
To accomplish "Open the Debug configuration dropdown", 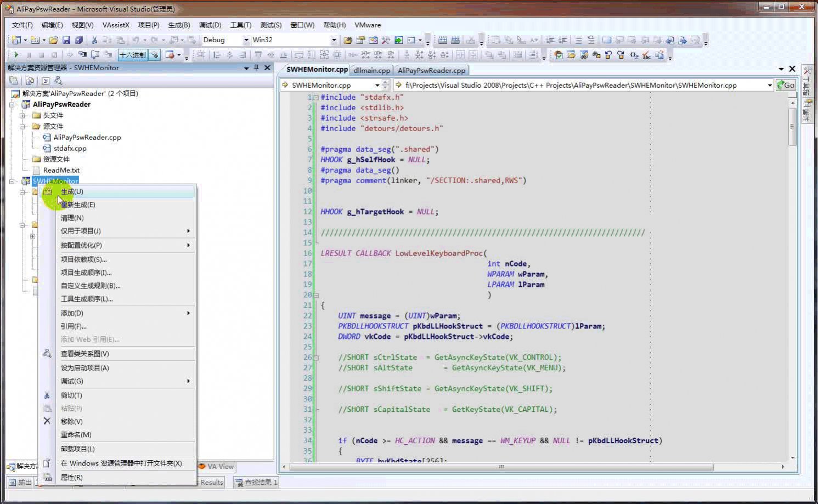I will point(246,40).
